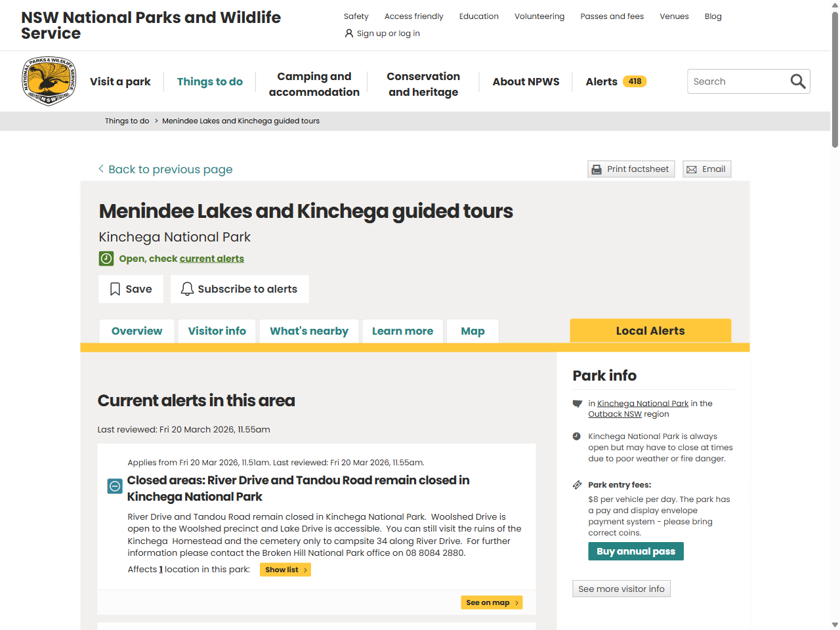Click the search magnifying glass icon
Viewport: 840px width, 630px height.
pyautogui.click(x=797, y=81)
